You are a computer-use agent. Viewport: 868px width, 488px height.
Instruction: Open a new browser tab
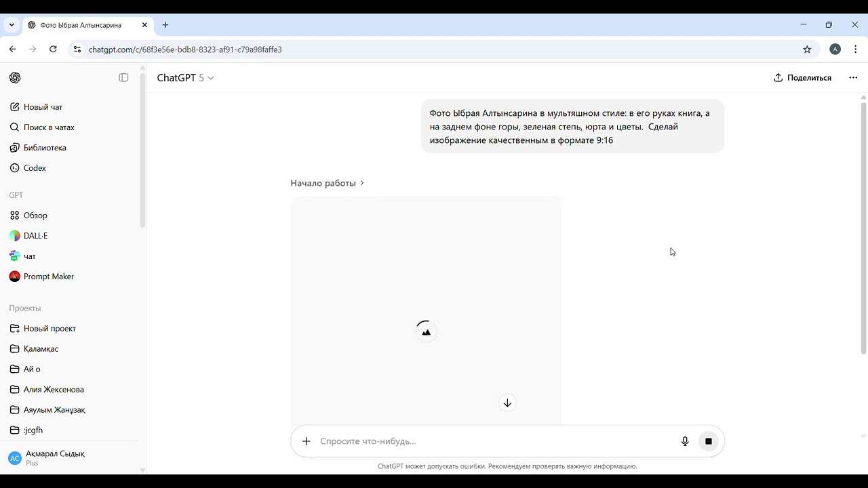tap(165, 25)
